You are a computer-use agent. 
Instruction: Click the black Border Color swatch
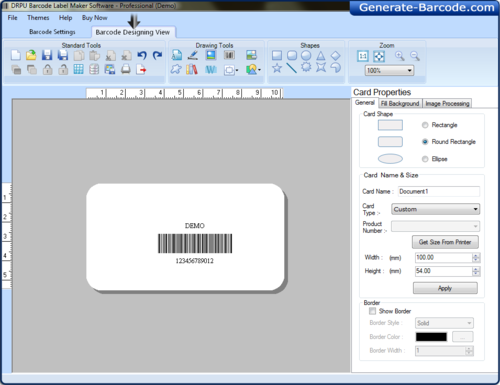(x=431, y=337)
